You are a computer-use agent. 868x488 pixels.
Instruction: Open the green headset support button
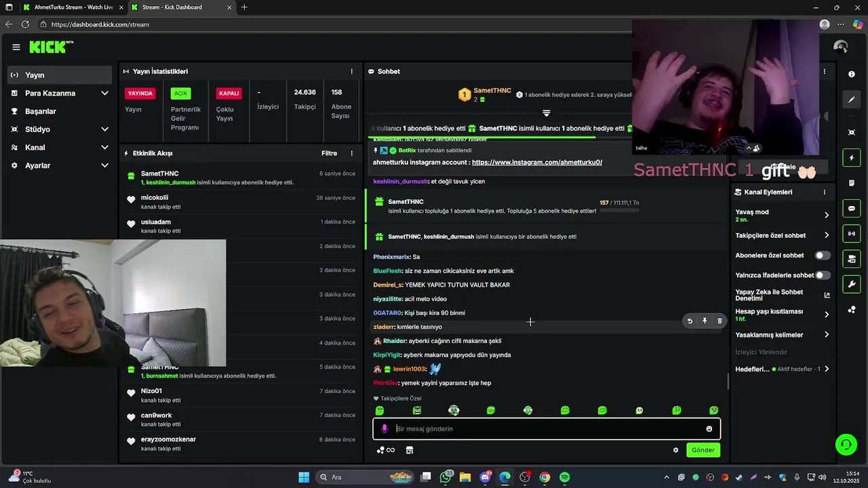[846, 445]
